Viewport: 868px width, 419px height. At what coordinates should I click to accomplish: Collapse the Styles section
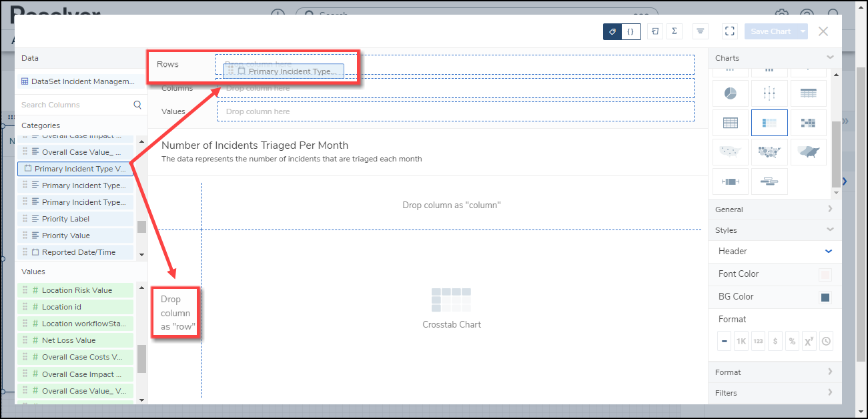point(830,230)
